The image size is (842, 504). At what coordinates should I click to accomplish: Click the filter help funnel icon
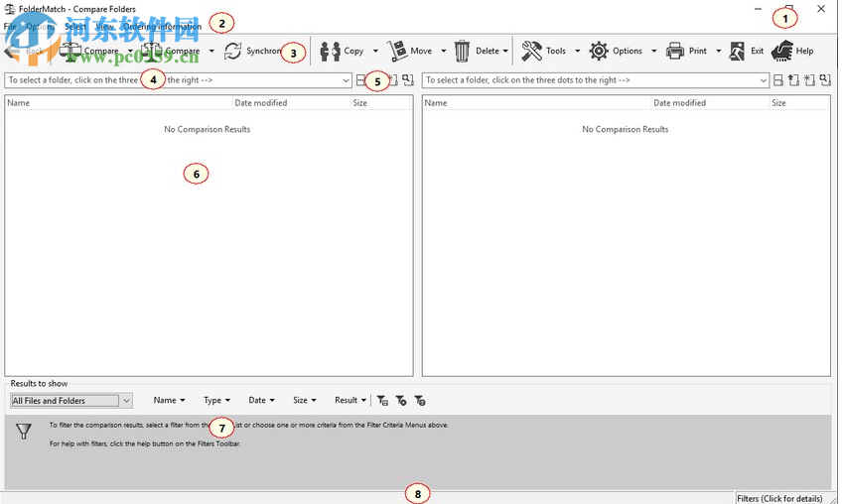pyautogui.click(x=420, y=401)
